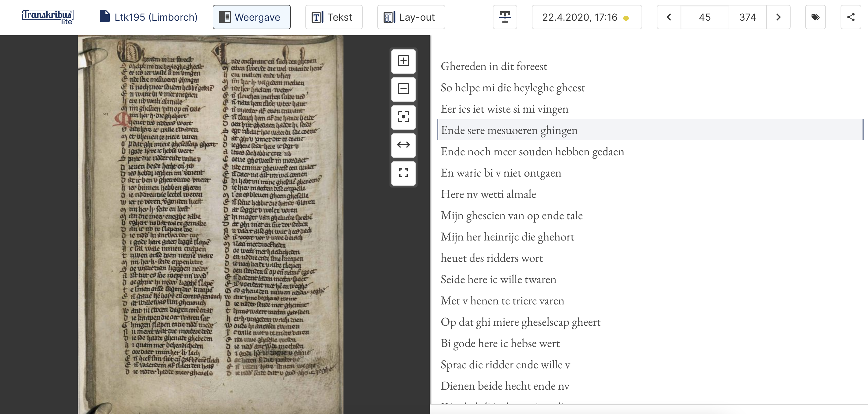This screenshot has width=868, height=414.
Task: Open the Transkribus lite logo home link
Action: [x=48, y=17]
